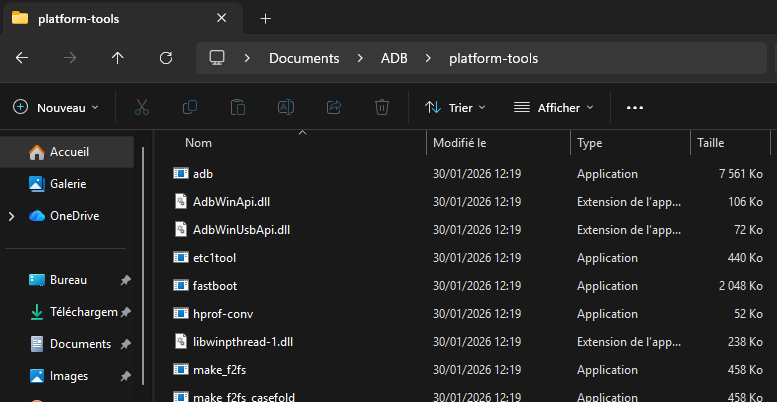This screenshot has height=402, width=777.
Task: Click the Forward navigation arrow
Action: coord(70,58)
